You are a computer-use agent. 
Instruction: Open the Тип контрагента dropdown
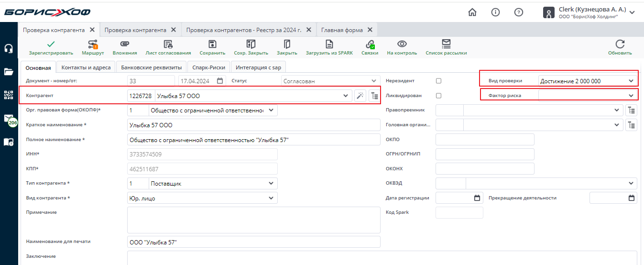[x=272, y=183]
